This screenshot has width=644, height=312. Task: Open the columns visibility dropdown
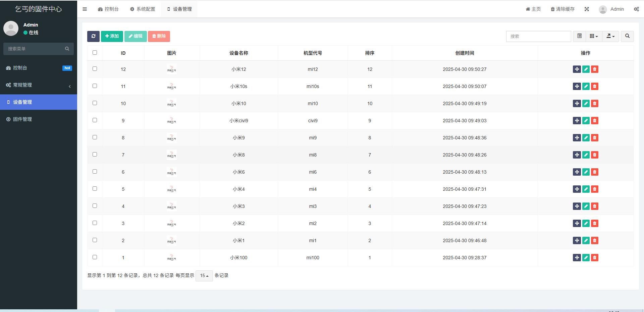coord(594,36)
